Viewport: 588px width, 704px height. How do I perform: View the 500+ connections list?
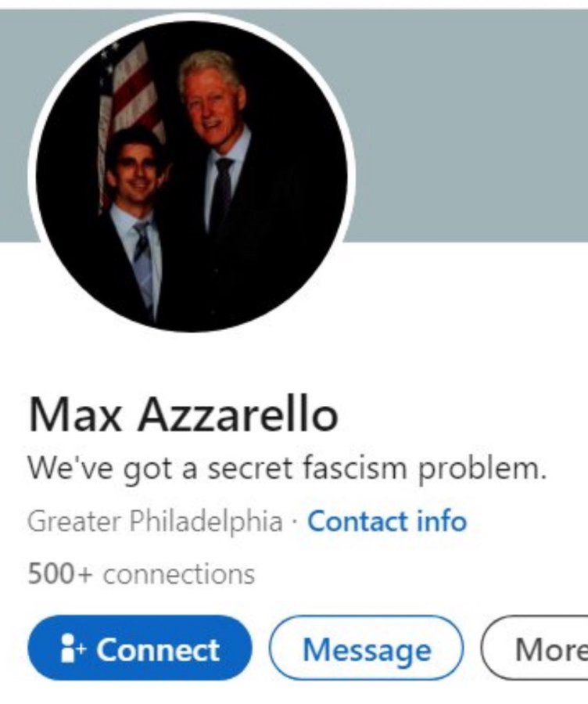[141, 574]
